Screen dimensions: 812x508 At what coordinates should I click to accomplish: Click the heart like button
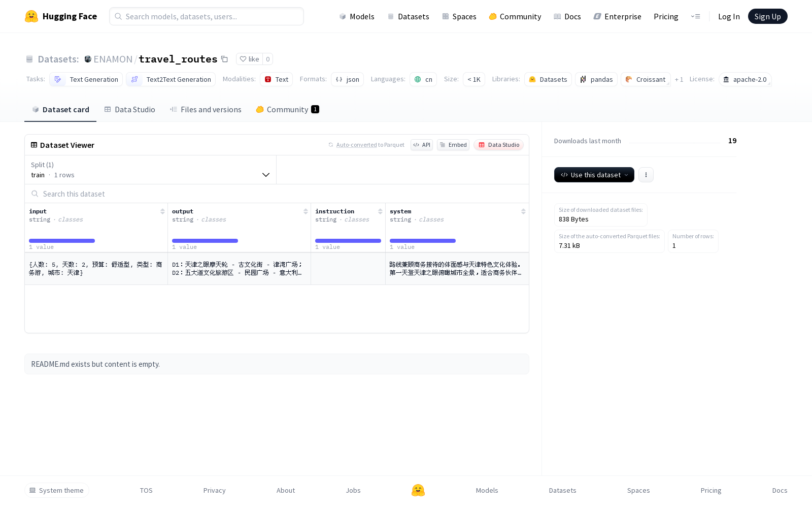(249, 59)
